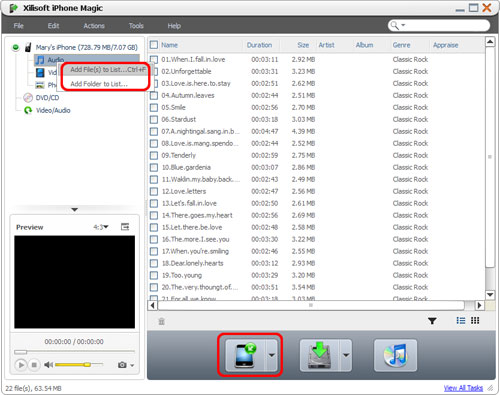
Task: Choose Add Folder to List menu entry
Action: click(x=105, y=84)
